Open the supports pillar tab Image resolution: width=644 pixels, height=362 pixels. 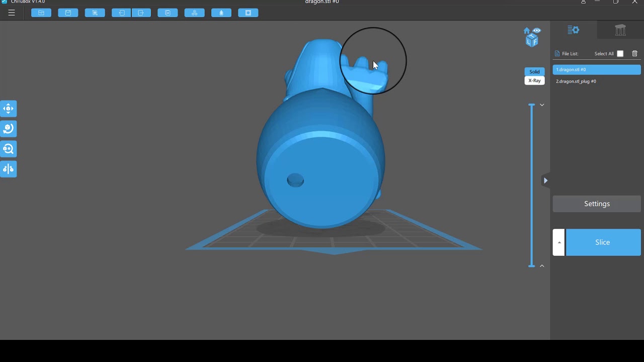620,30
